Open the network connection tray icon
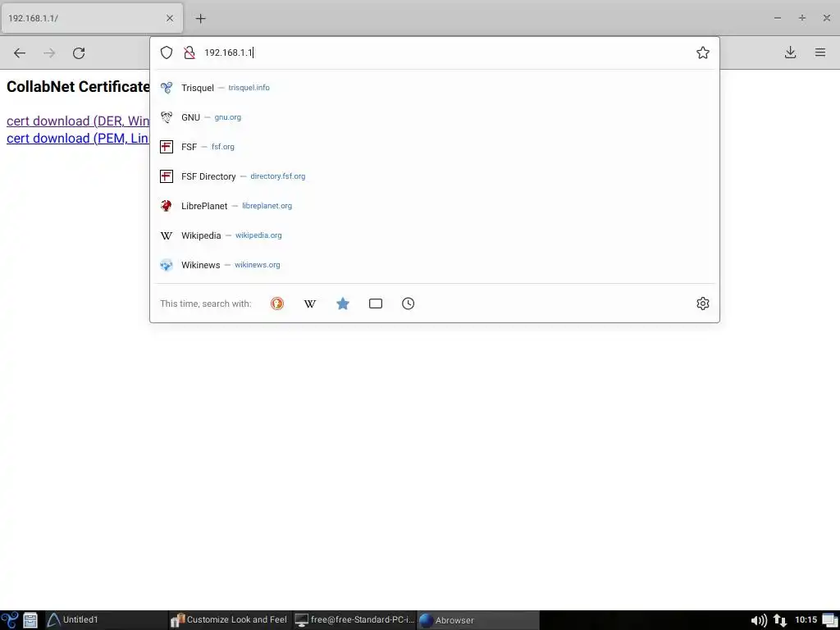840x630 pixels. [x=780, y=620]
